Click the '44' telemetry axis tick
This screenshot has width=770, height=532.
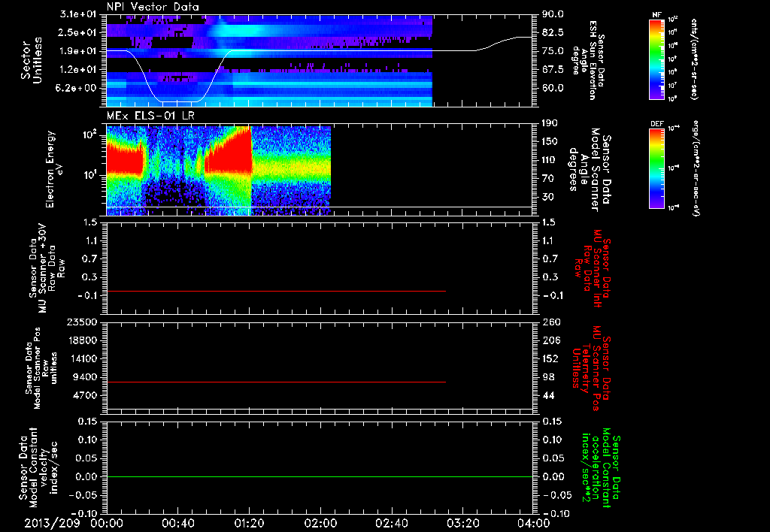[x=548, y=395]
